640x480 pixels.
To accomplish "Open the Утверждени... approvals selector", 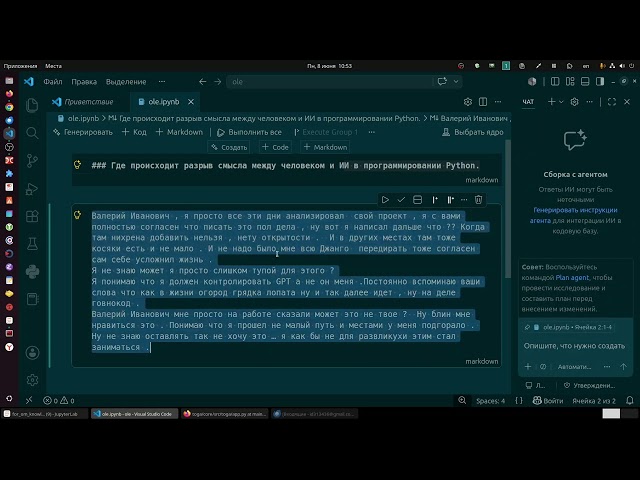I will [x=589, y=385].
